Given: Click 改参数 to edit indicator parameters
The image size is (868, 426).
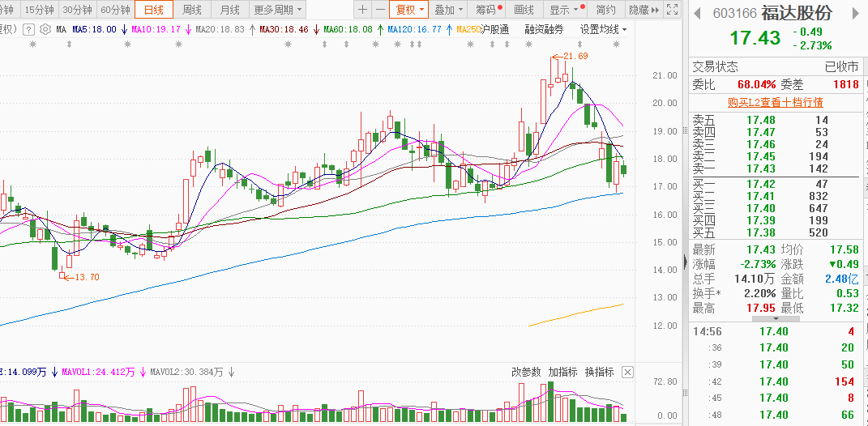Looking at the screenshot, I should pyautogui.click(x=525, y=373).
